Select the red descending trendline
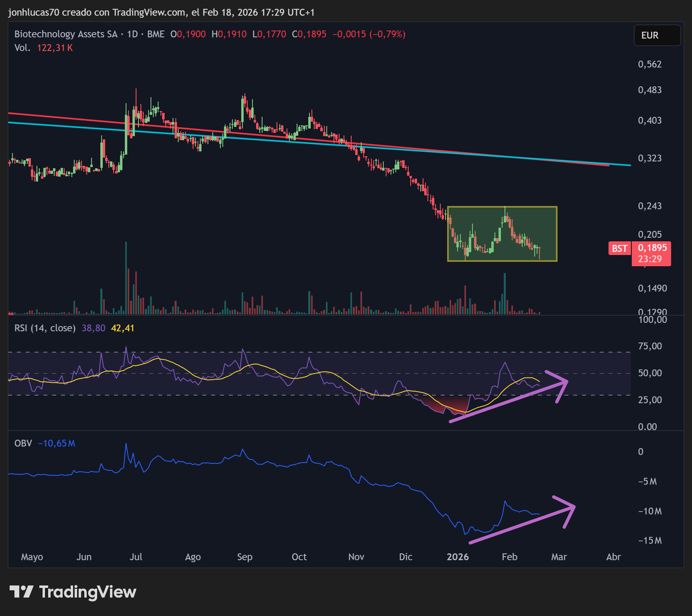692x616 pixels. point(308,139)
